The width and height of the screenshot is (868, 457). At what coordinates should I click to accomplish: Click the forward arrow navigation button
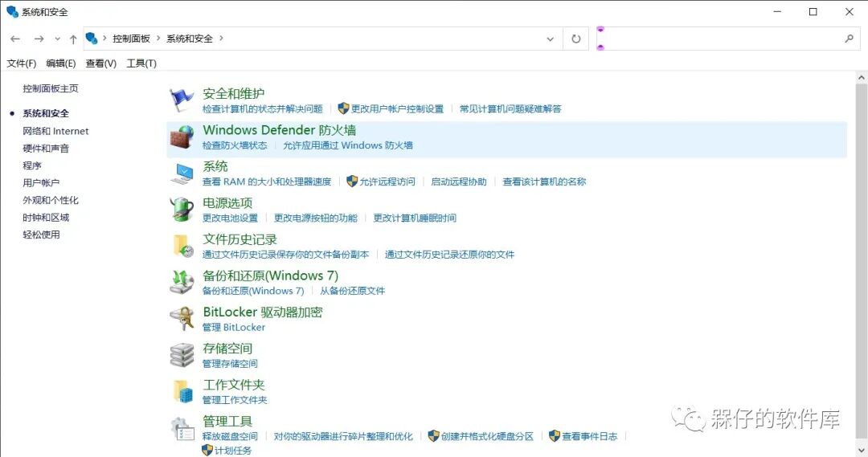(x=39, y=39)
